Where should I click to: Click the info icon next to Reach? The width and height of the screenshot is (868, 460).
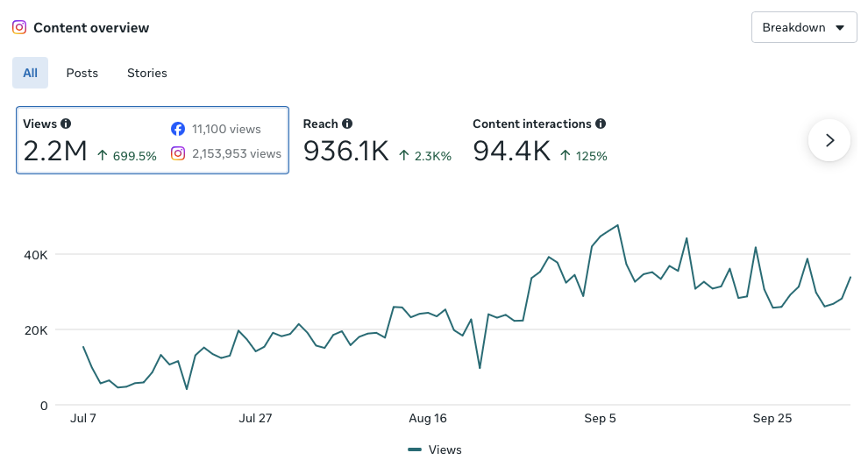347,124
